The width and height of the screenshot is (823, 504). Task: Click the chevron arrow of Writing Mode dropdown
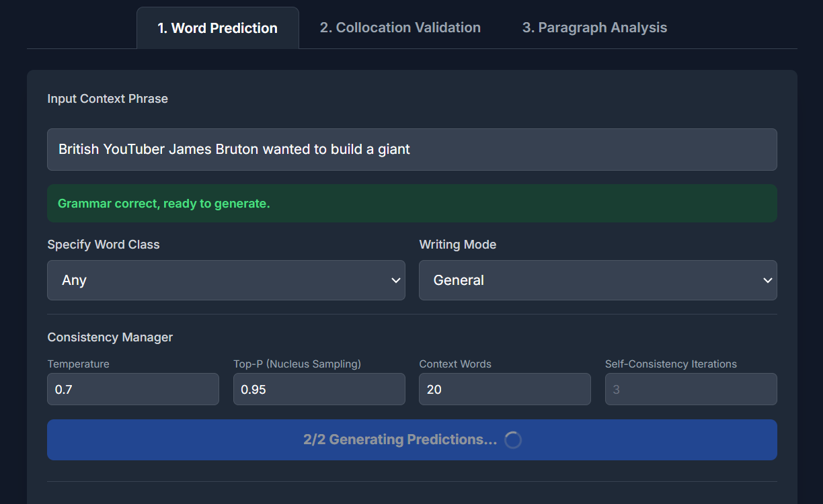768,280
